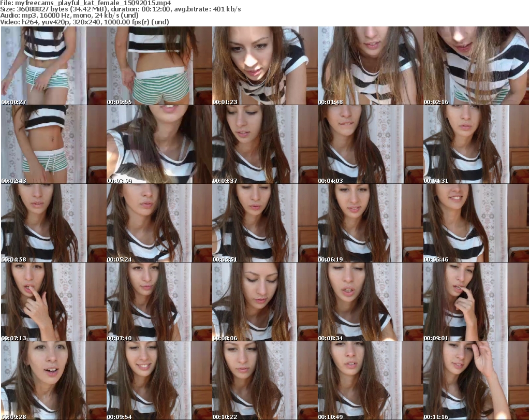Select the thumbnail at 00:09:54
Screen dimensions: 530x420
coord(159,381)
